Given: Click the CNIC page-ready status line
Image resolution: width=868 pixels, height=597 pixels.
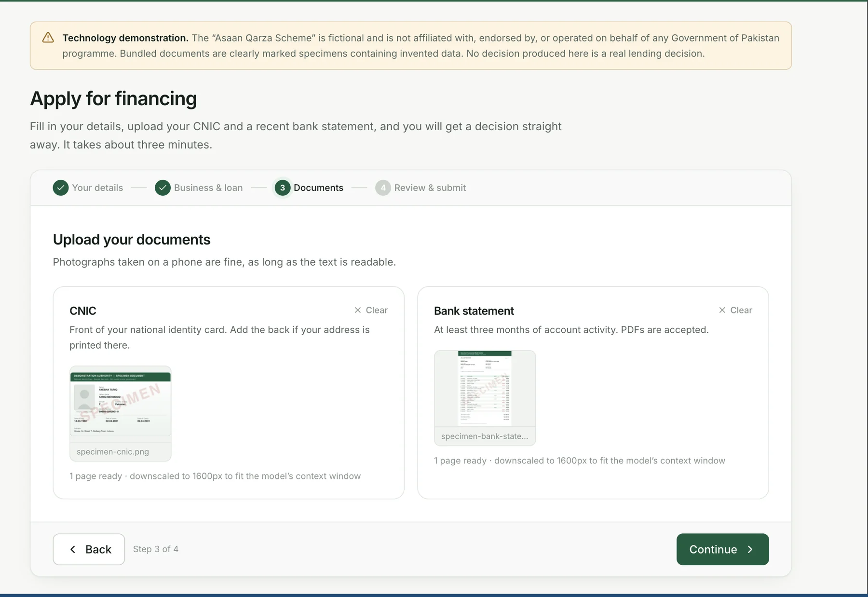Looking at the screenshot, I should (x=215, y=476).
